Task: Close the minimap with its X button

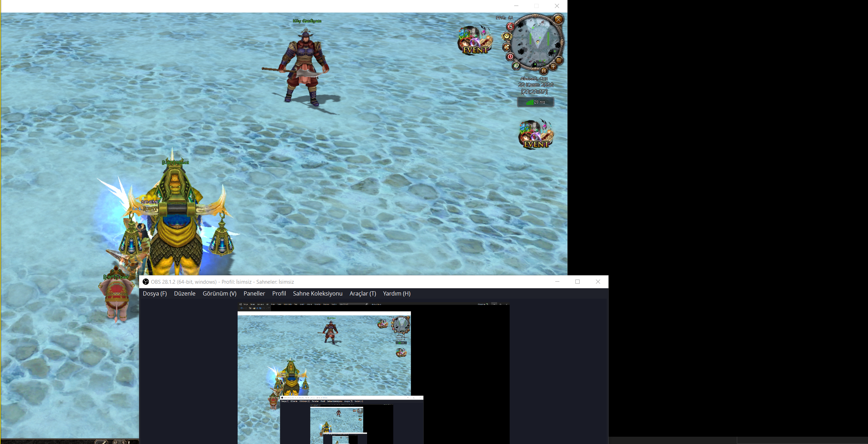Action: click(558, 19)
